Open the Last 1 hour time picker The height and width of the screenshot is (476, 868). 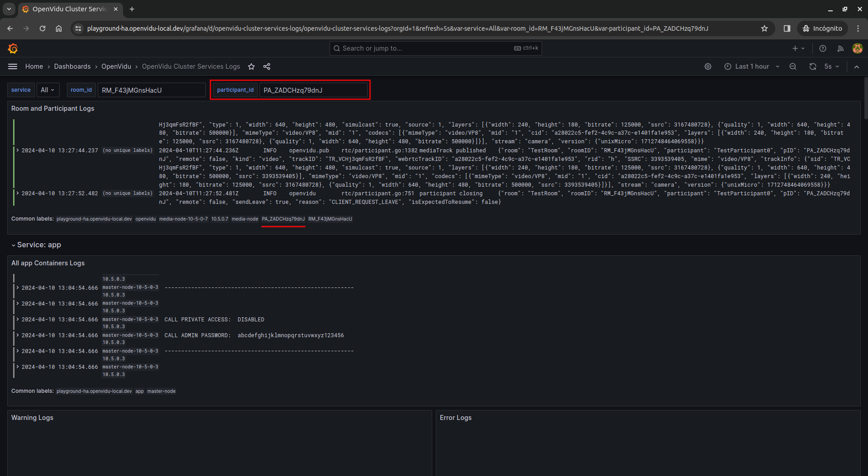coord(752,66)
